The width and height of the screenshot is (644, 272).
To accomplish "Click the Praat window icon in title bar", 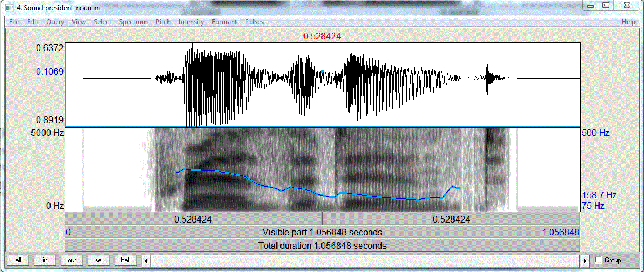I will coord(9,8).
